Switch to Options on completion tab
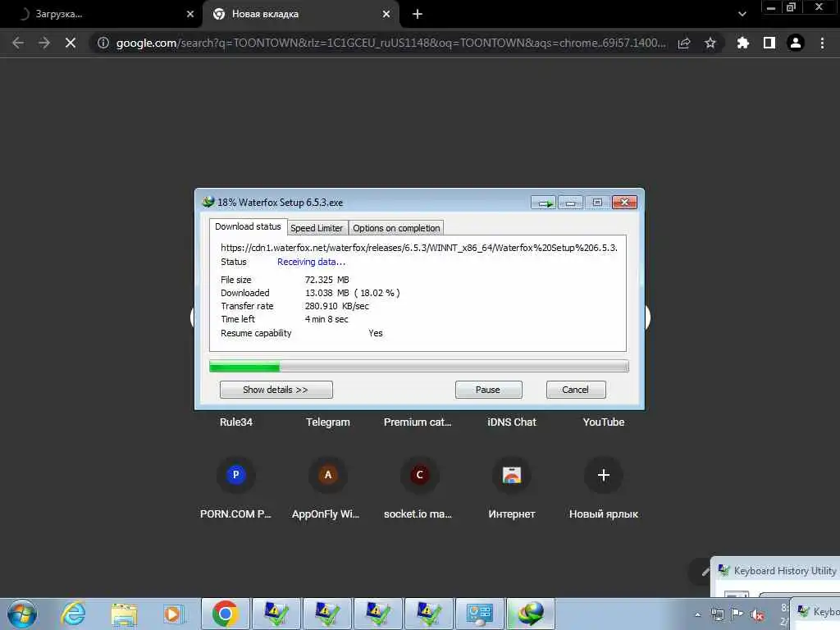840x630 pixels. 396,228
